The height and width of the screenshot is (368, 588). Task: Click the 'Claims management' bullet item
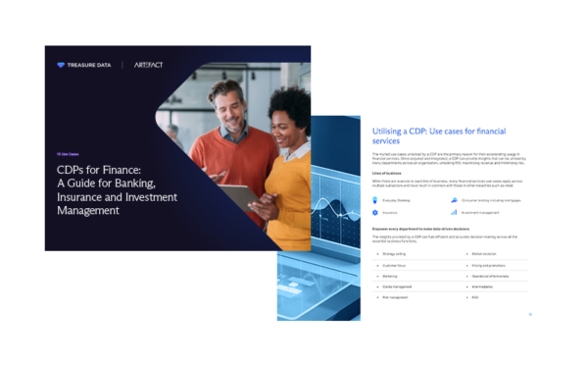(x=397, y=287)
